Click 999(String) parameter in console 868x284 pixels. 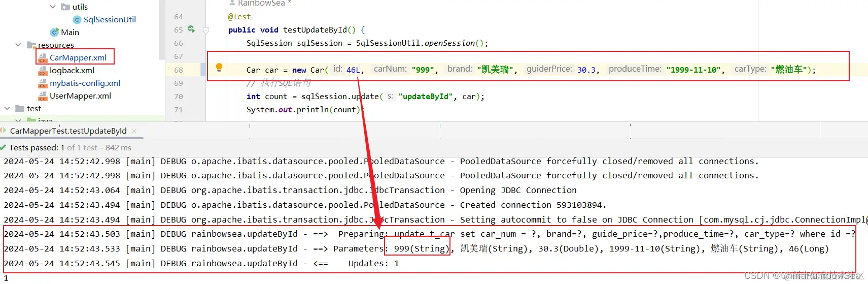[x=422, y=248]
